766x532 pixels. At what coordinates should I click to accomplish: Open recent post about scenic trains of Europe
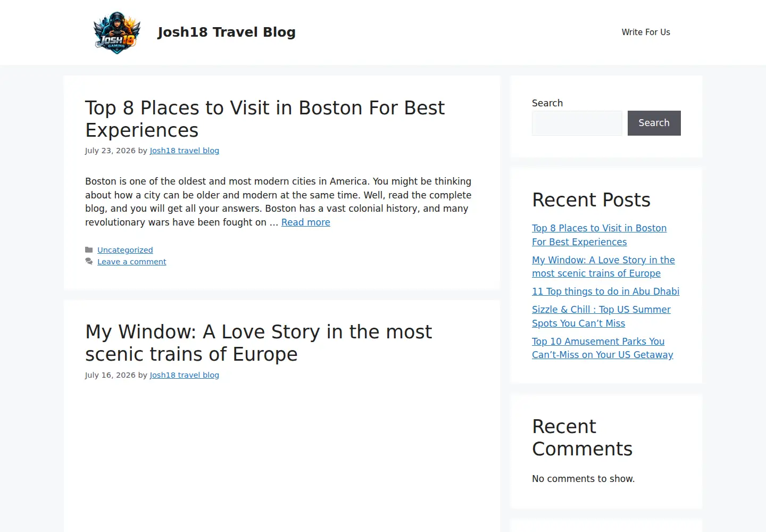tap(604, 267)
